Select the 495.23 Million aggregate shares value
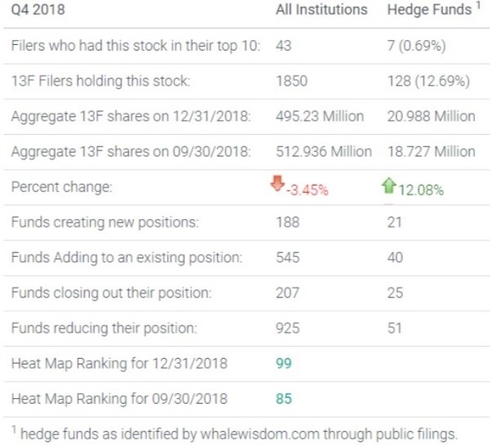The image size is (492, 448). click(x=320, y=116)
